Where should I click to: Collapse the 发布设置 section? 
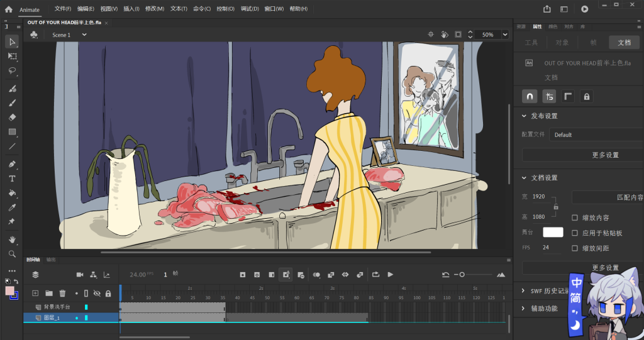[524, 116]
